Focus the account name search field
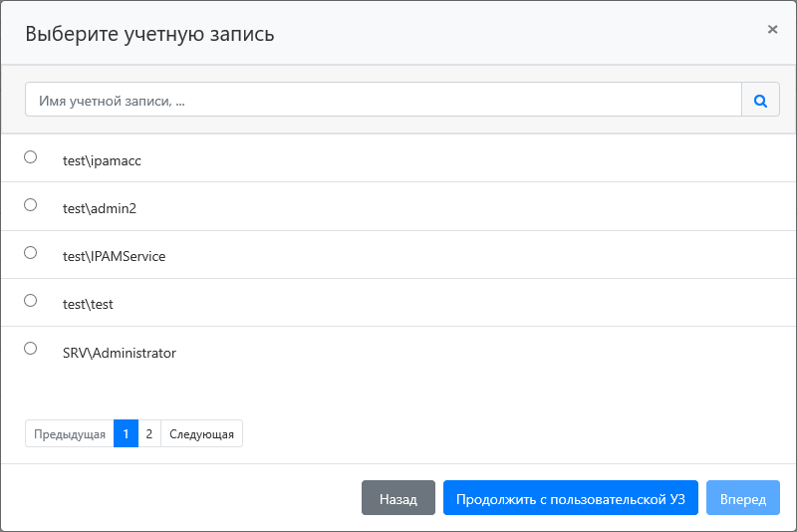Image resolution: width=797 pixels, height=532 pixels. point(384,100)
